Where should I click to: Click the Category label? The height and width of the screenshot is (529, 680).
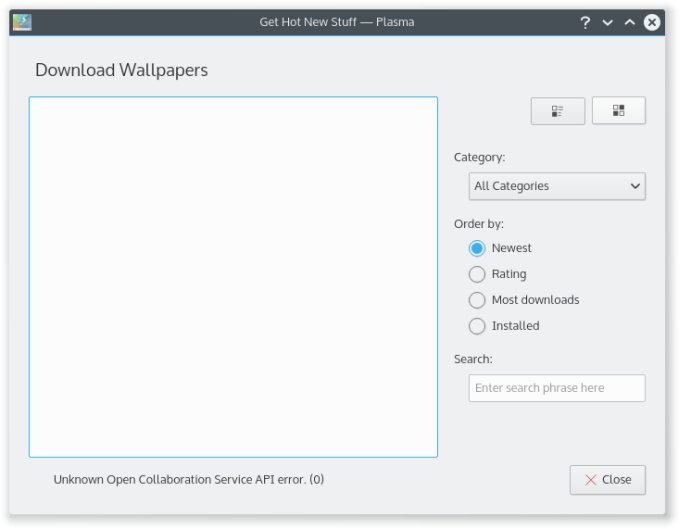point(480,157)
